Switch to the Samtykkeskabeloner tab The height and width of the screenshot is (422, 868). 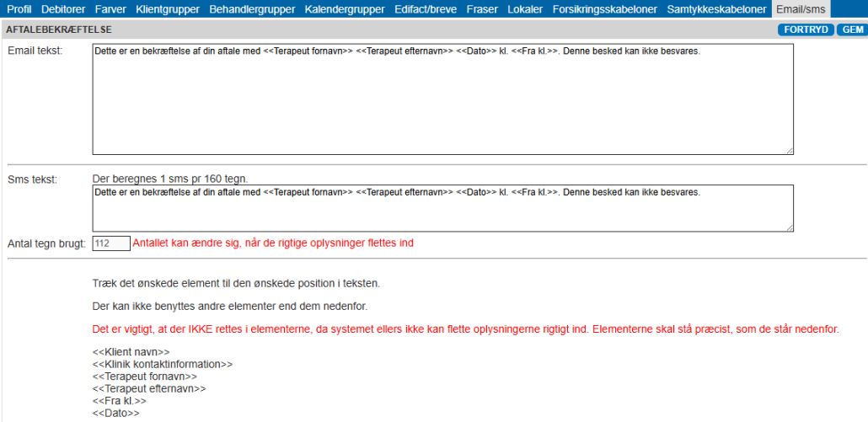coord(716,9)
